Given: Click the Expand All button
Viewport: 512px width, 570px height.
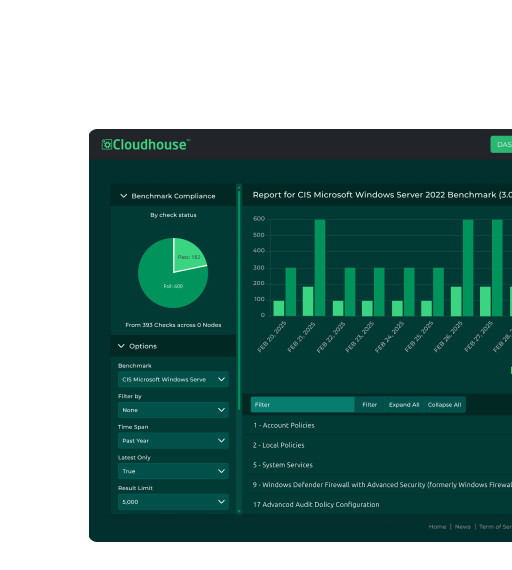Looking at the screenshot, I should click(x=404, y=405).
